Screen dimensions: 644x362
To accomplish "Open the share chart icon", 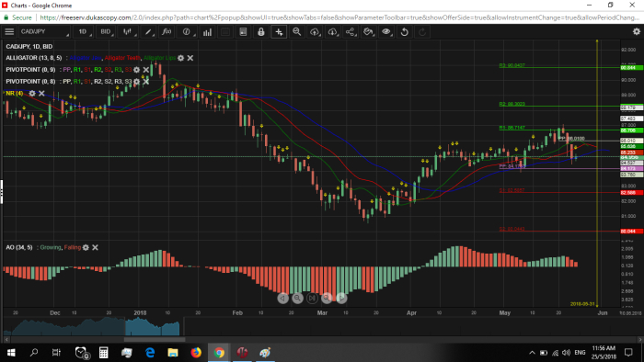I will 350,31.
